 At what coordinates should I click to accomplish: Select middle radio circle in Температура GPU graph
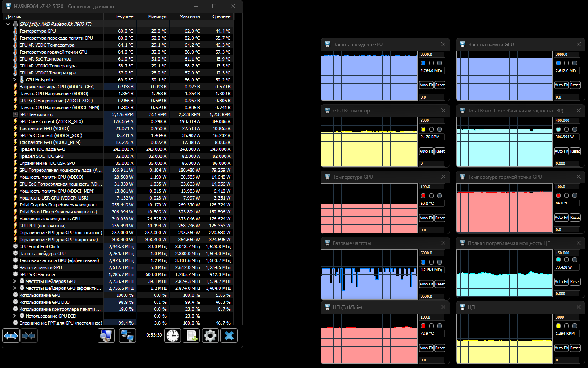point(431,196)
